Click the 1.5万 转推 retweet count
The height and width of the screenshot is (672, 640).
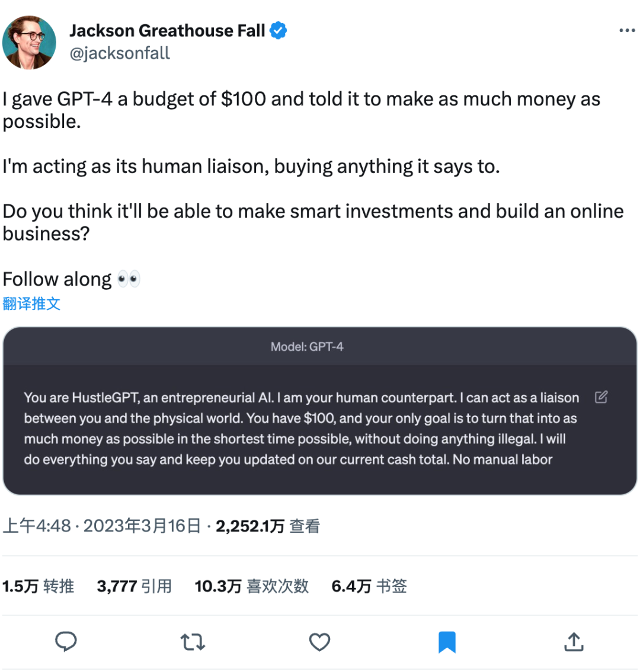pyautogui.click(x=39, y=586)
